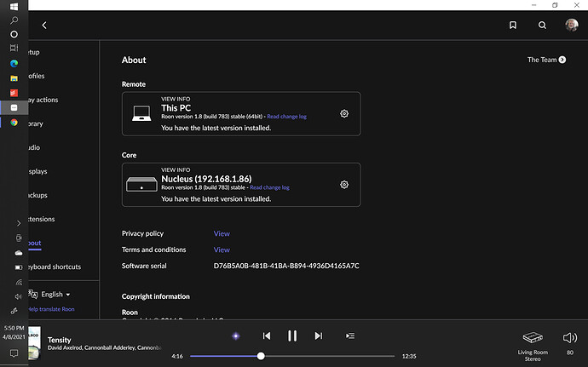Open Library settings section
Image resolution: width=588 pixels, height=367 pixels.
point(36,123)
